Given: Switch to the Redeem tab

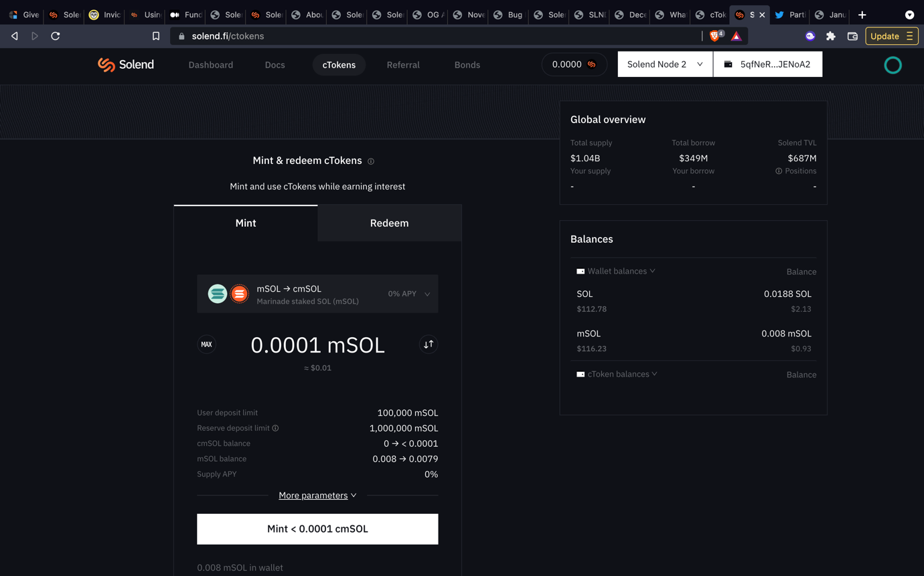Looking at the screenshot, I should (x=389, y=223).
